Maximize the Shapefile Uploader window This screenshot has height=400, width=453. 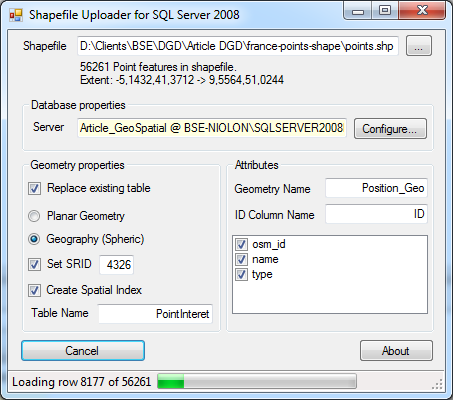click(385, 11)
